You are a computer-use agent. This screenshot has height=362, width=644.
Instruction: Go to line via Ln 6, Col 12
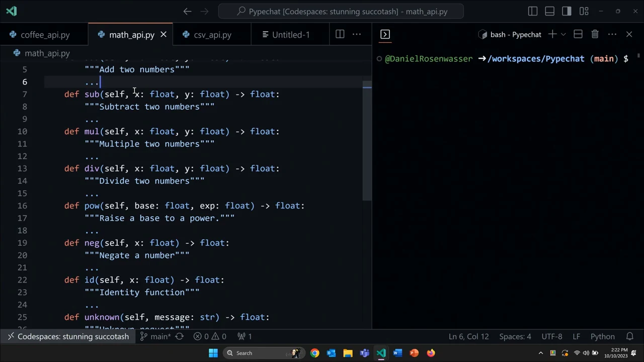click(468, 336)
